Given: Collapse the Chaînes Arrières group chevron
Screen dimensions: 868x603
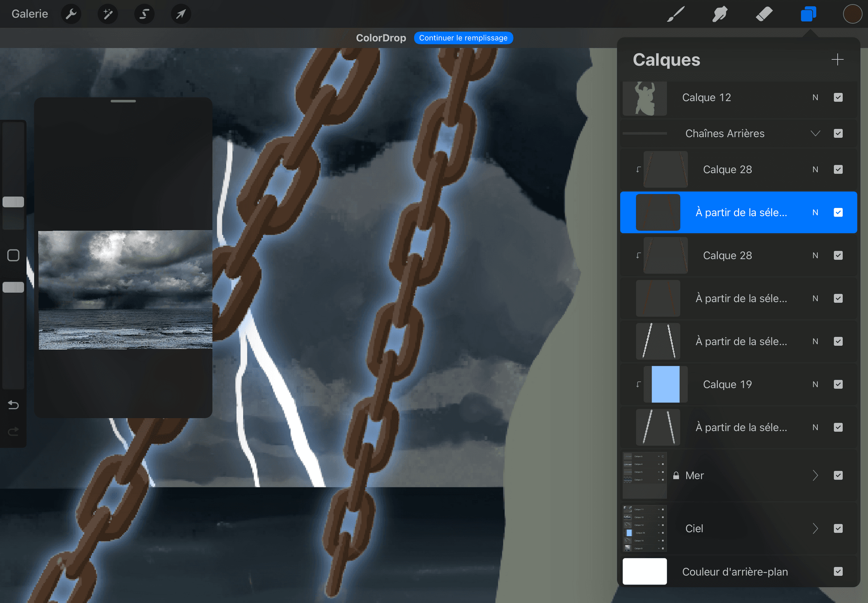Looking at the screenshot, I should click(816, 133).
